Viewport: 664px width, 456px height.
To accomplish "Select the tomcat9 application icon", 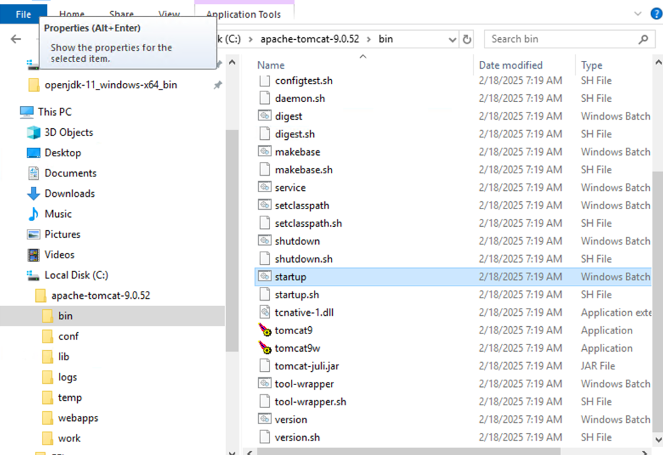I will 265,330.
